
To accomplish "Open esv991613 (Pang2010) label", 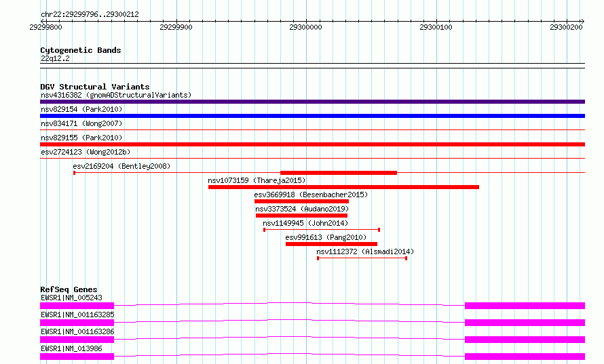I will (x=326, y=237).
